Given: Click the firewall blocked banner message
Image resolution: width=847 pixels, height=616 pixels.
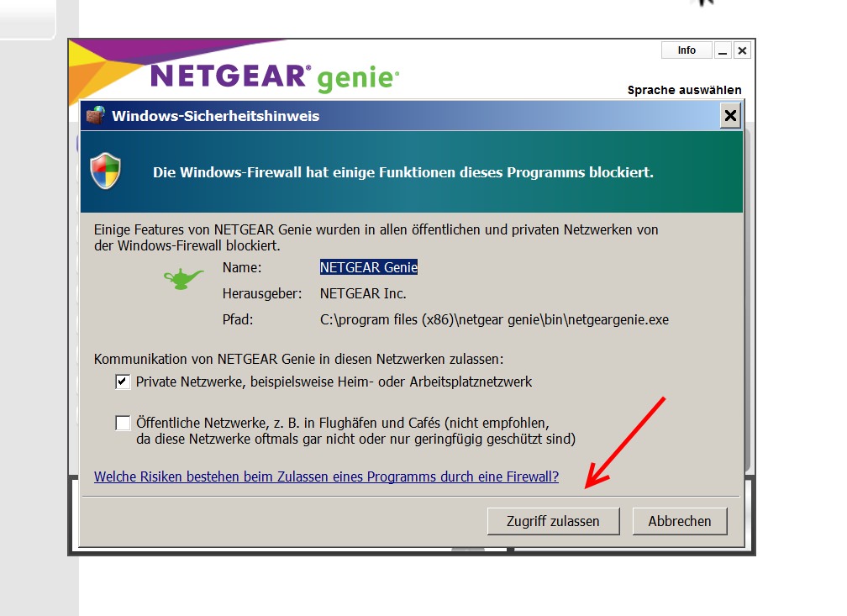Looking at the screenshot, I should [403, 172].
